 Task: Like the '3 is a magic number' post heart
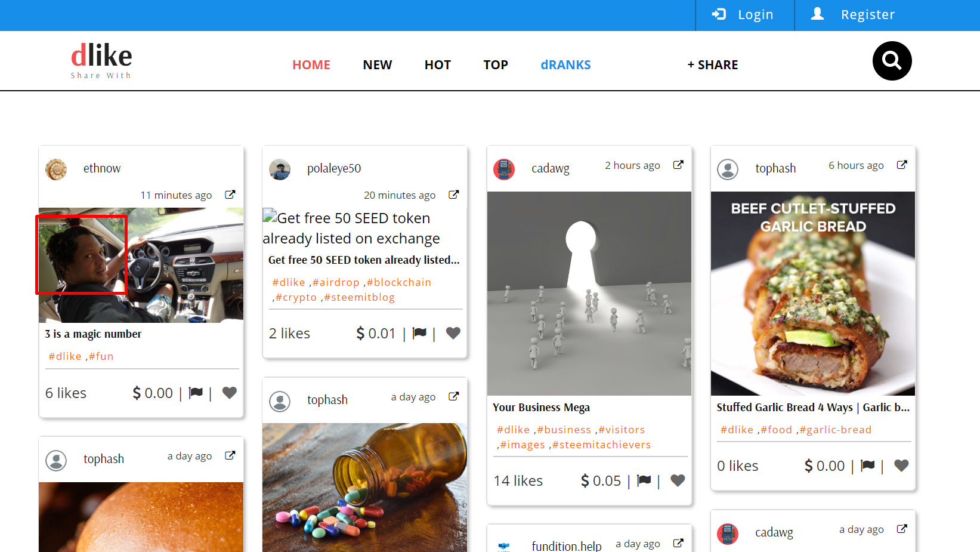point(230,393)
